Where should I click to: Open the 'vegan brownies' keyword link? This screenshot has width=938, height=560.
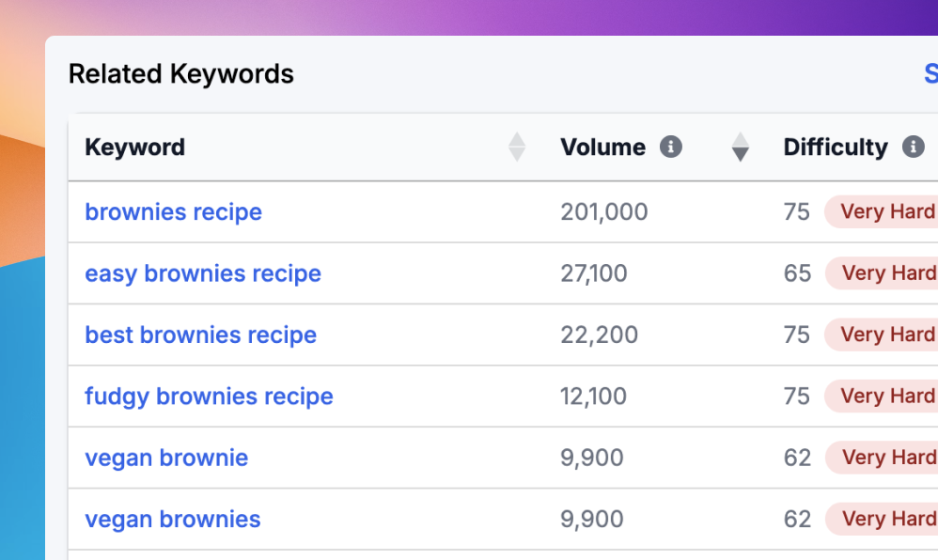pos(172,519)
